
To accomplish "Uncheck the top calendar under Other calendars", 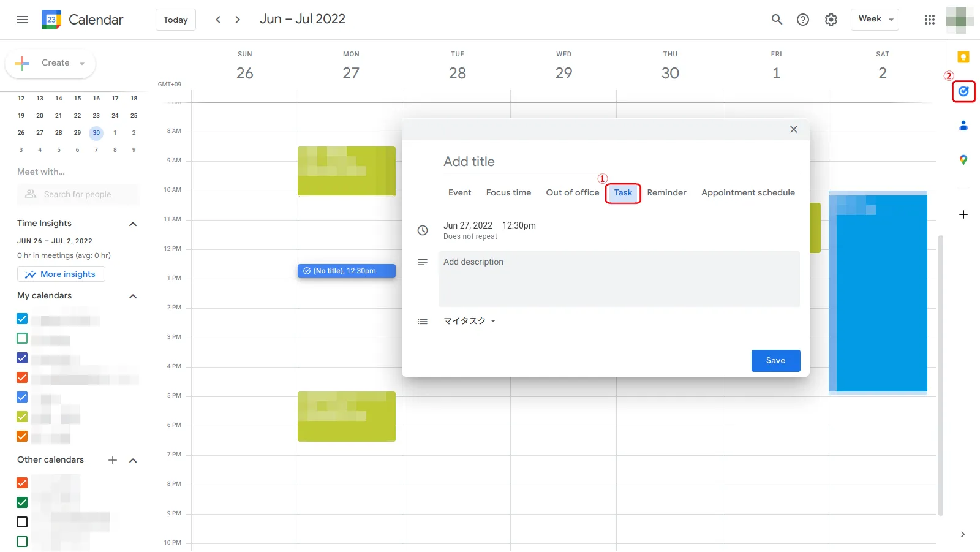I will click(x=21, y=483).
